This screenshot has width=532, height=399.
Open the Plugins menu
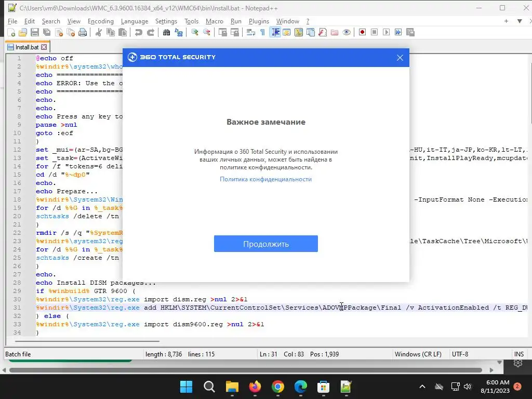(x=259, y=21)
